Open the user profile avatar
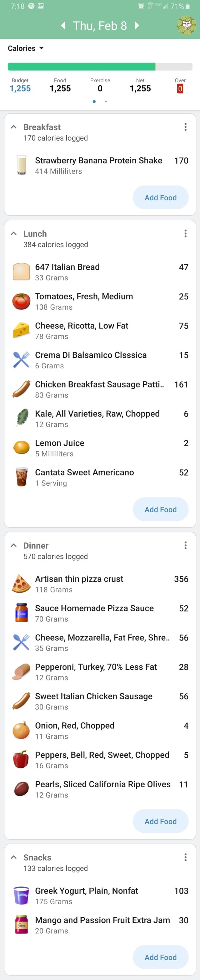Viewport: 200px width, 980px height. (186, 25)
